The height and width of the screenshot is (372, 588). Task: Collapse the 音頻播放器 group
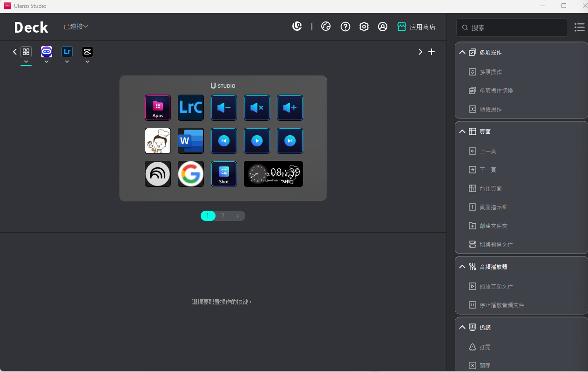tap(462, 267)
